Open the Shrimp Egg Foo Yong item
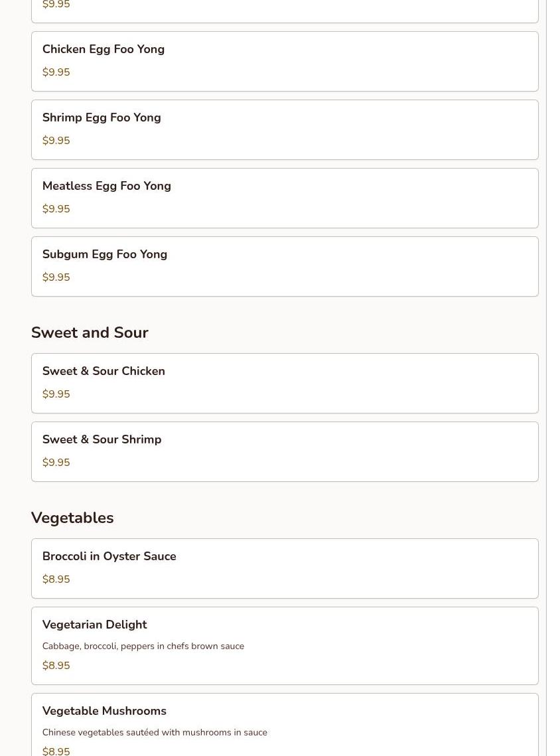The height and width of the screenshot is (756, 560). (102, 117)
